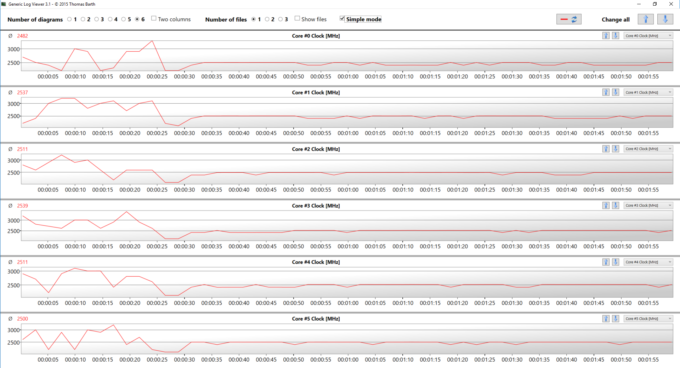Click the Number of diagrams label
The image size is (680, 368).
click(35, 20)
